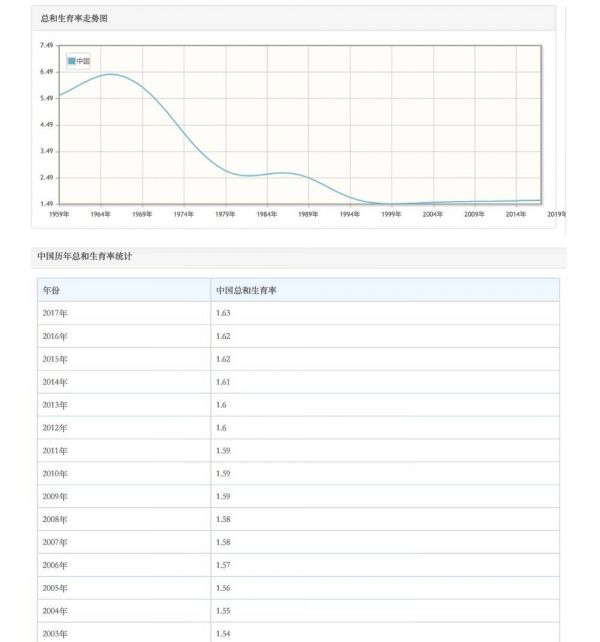Screen dimensions: 600x642
Task: Click the 2014年 x-axis label on chart
Action: tap(515, 214)
